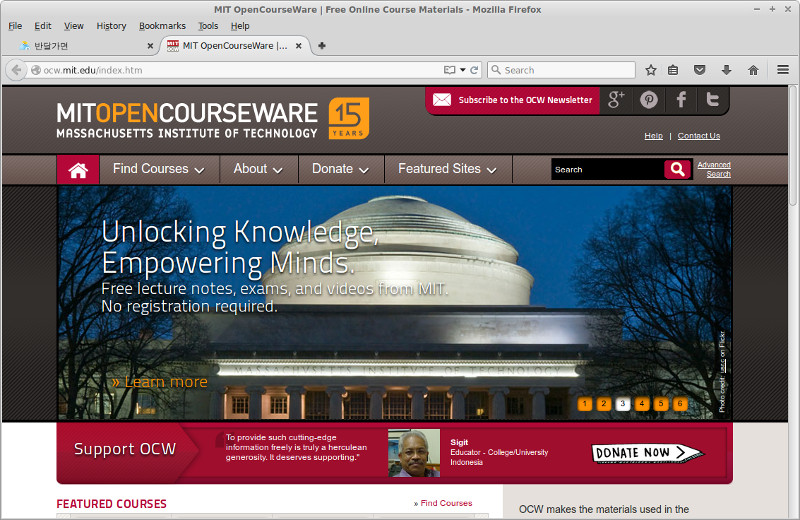The height and width of the screenshot is (520, 800).
Task: Open the File menu
Action: [x=15, y=26]
